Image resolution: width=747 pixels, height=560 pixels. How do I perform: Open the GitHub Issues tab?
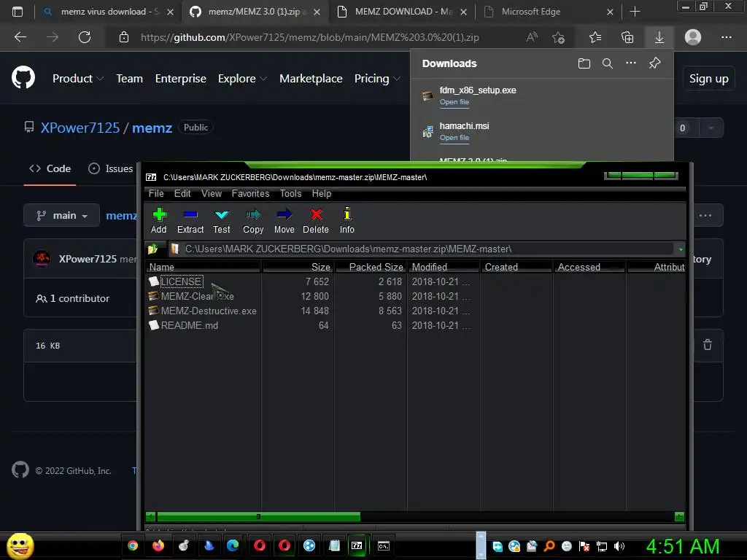click(x=111, y=168)
